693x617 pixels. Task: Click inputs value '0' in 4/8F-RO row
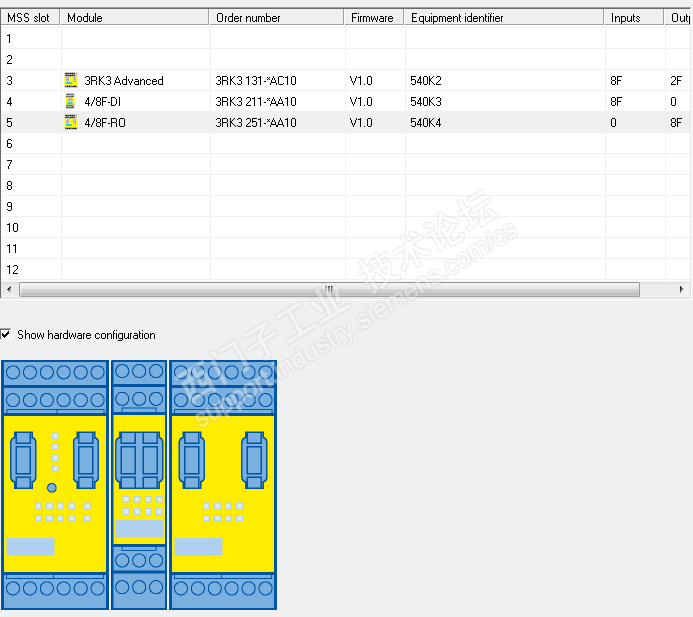tap(613, 122)
